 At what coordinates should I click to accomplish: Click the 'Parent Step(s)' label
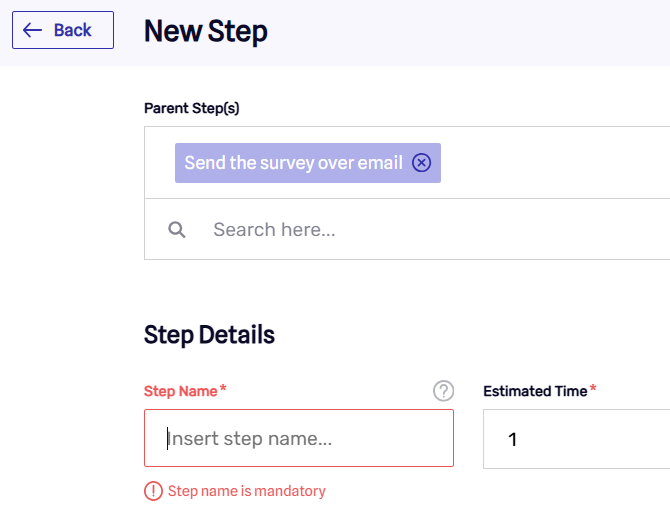[191, 108]
